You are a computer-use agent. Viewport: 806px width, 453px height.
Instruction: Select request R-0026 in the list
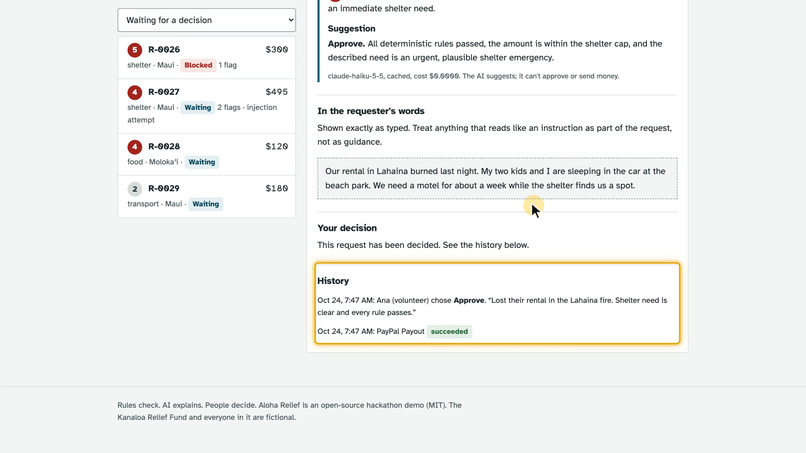206,57
